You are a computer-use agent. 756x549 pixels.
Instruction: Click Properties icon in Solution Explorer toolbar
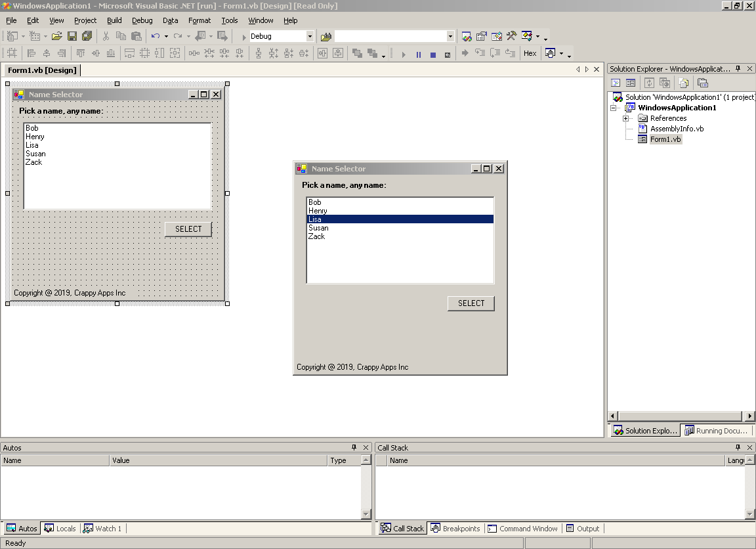coord(703,83)
